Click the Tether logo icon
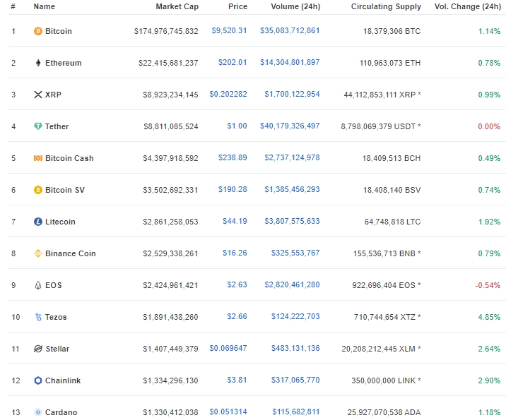506x420 pixels. point(38,126)
